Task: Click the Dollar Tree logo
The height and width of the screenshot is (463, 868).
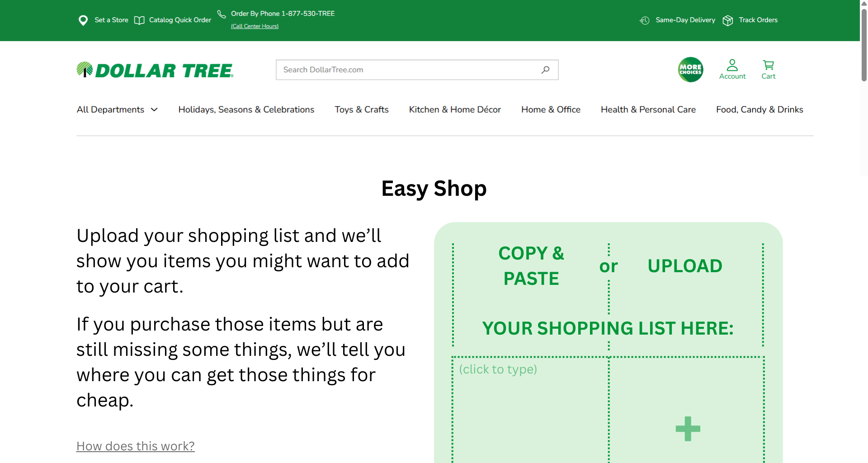Action: coord(155,70)
